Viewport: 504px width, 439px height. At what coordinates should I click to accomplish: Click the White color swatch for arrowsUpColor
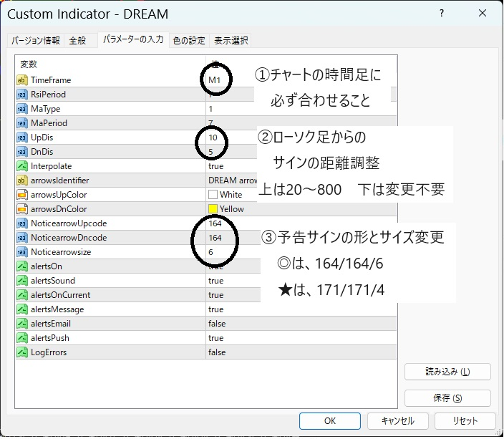click(x=213, y=195)
